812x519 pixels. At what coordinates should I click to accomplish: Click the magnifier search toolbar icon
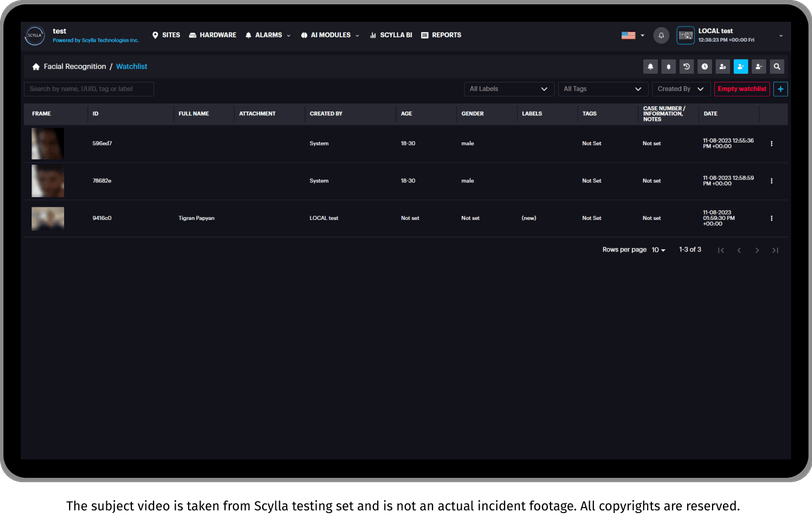(777, 66)
